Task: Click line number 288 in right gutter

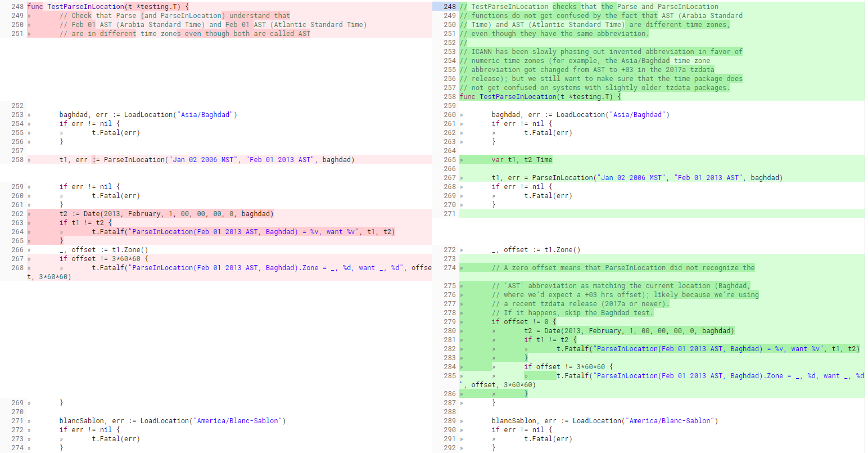Action: (450, 412)
